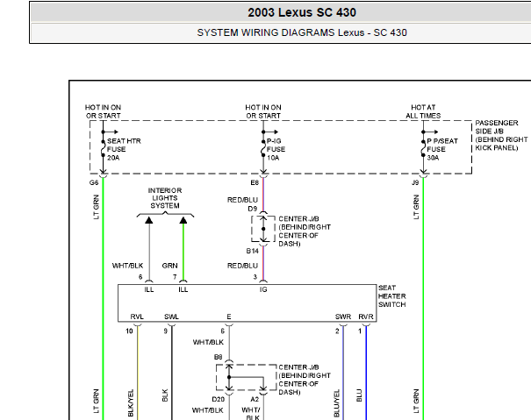Click connector label 'A2'
Screen dimensions: 531x420
pos(255,399)
